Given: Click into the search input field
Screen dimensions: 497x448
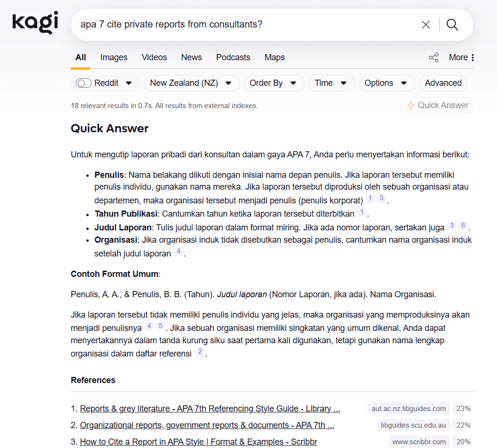Looking at the screenshot, I should coord(237,25).
